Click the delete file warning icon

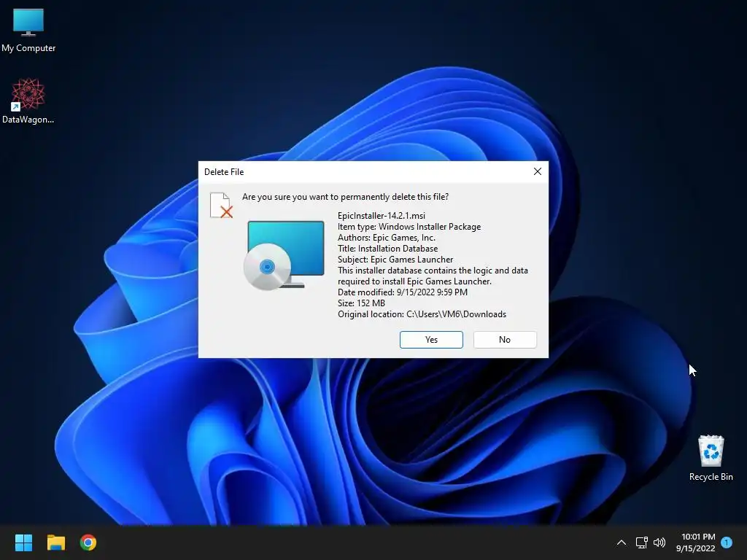(221, 205)
